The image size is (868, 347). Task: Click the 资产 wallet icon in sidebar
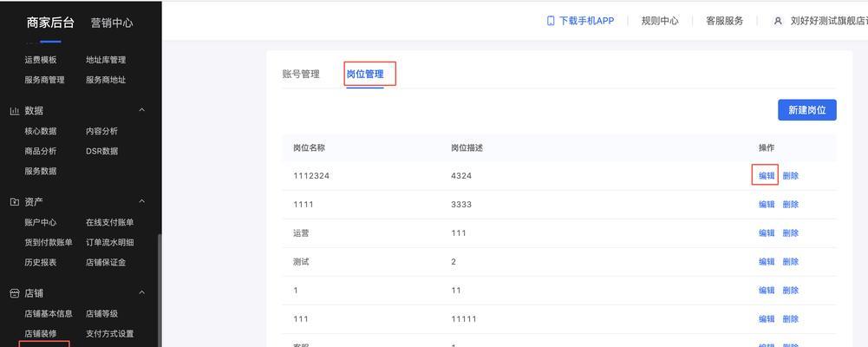tap(15, 202)
